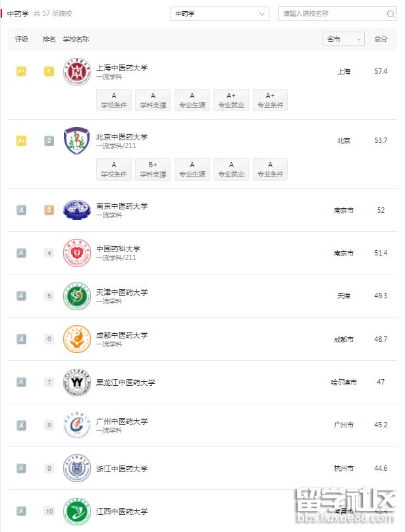Click 黑龙江中医药大学 black logo
Screen dimensions: 405x532
pyautogui.click(x=76, y=383)
